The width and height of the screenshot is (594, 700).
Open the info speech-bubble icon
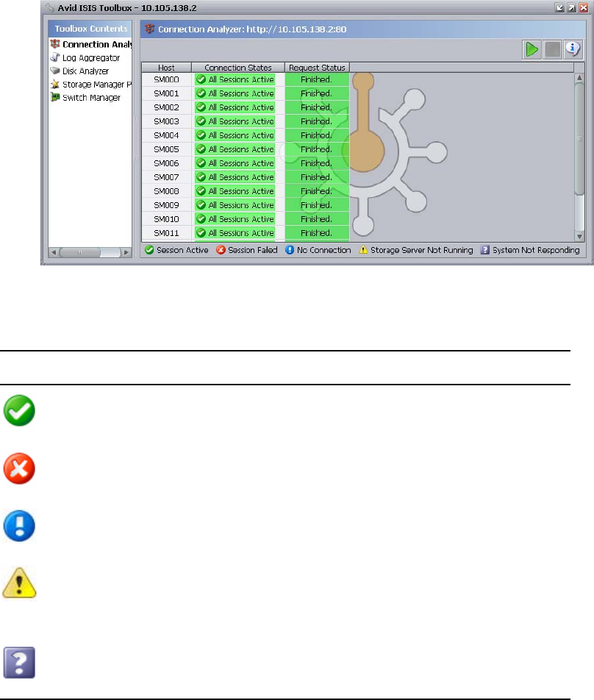tap(573, 49)
